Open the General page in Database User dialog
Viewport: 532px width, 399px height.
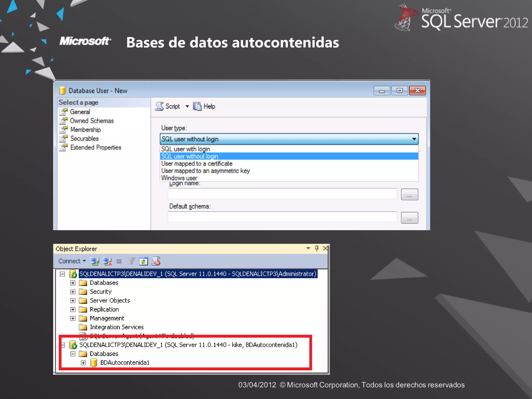[80, 112]
